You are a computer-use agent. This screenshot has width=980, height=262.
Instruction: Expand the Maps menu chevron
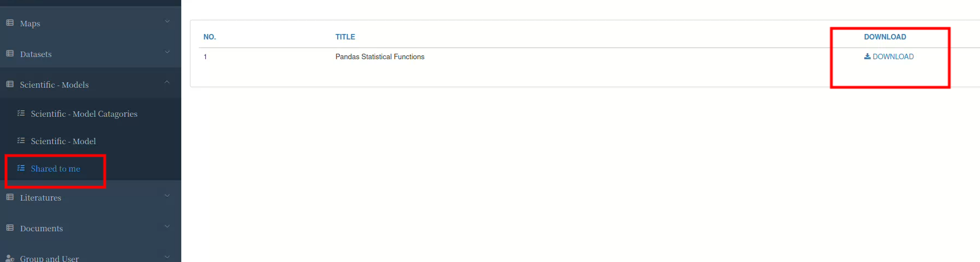click(167, 21)
